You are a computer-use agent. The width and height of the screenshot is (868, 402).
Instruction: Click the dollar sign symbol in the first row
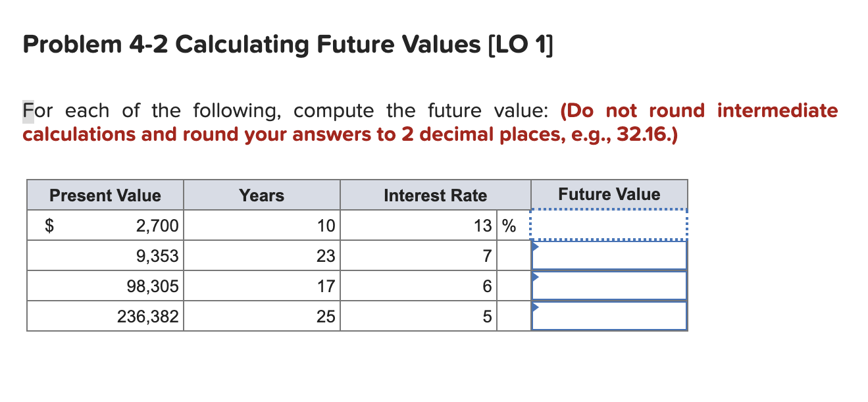click(x=49, y=225)
